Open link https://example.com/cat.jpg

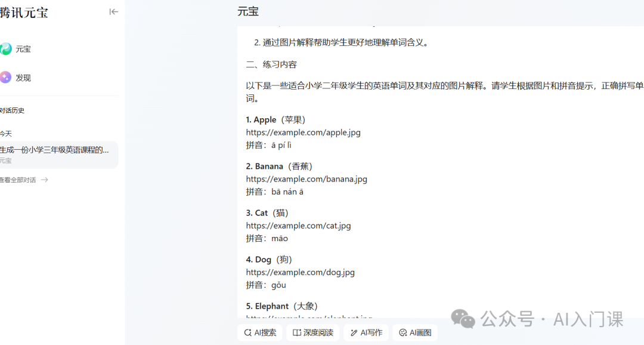pyautogui.click(x=298, y=226)
